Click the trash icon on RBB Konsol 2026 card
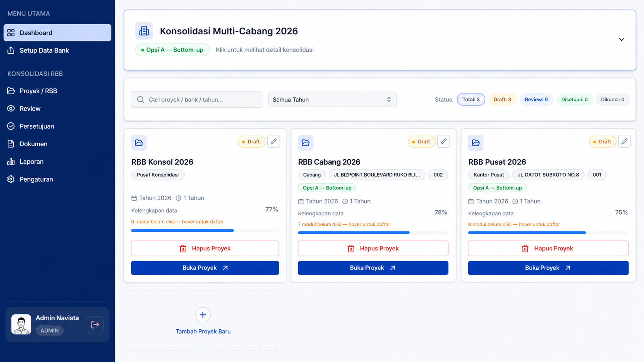 coord(183,249)
